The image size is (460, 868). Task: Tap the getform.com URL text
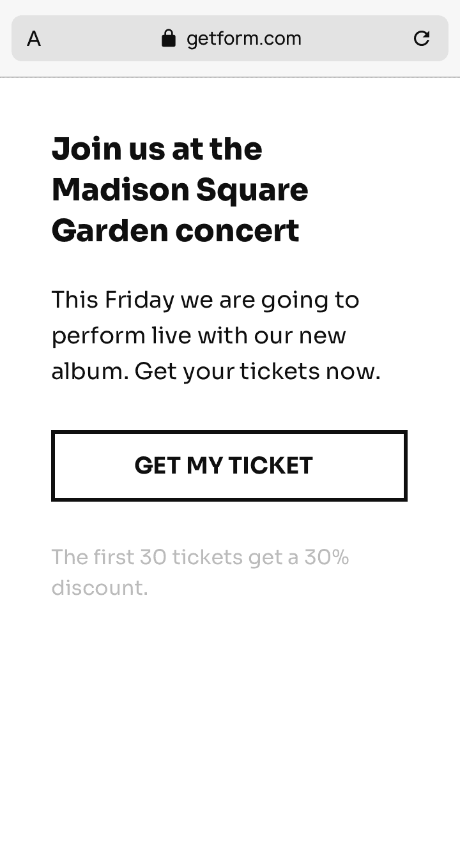[243, 39]
